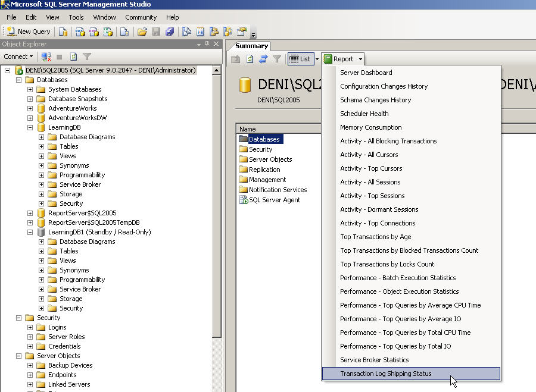Collapse the LearningDB database node

coord(30,128)
